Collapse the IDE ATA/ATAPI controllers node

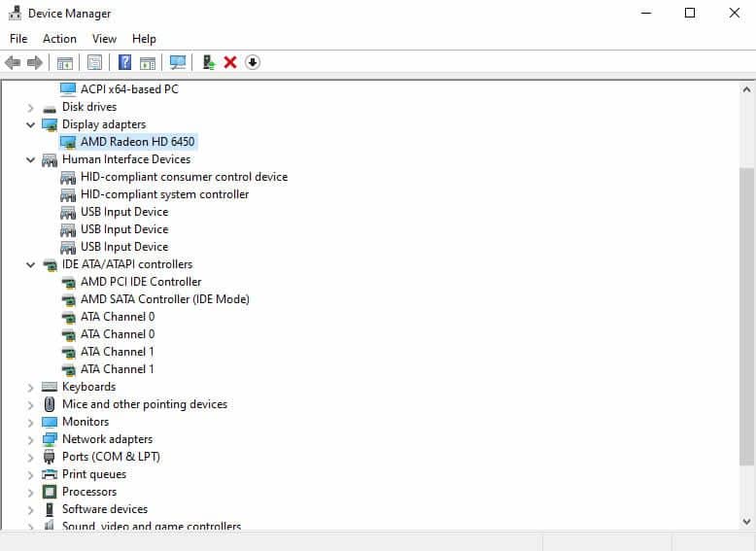[x=30, y=264]
